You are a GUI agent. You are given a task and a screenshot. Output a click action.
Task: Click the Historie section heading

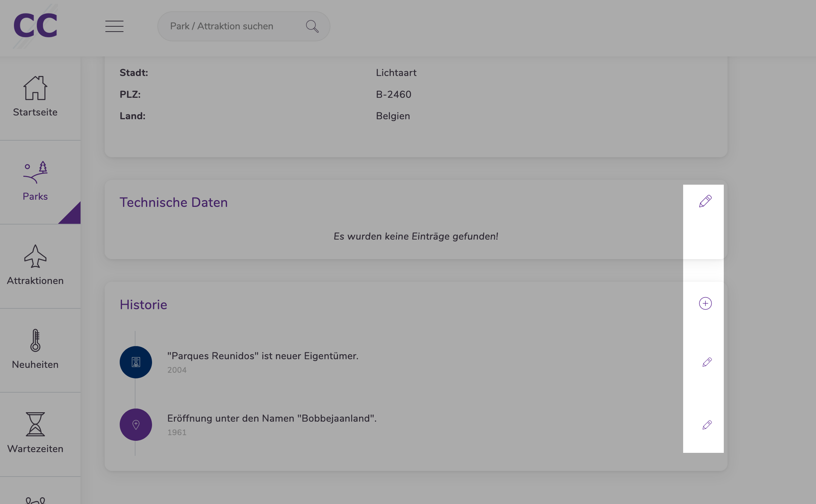143,305
